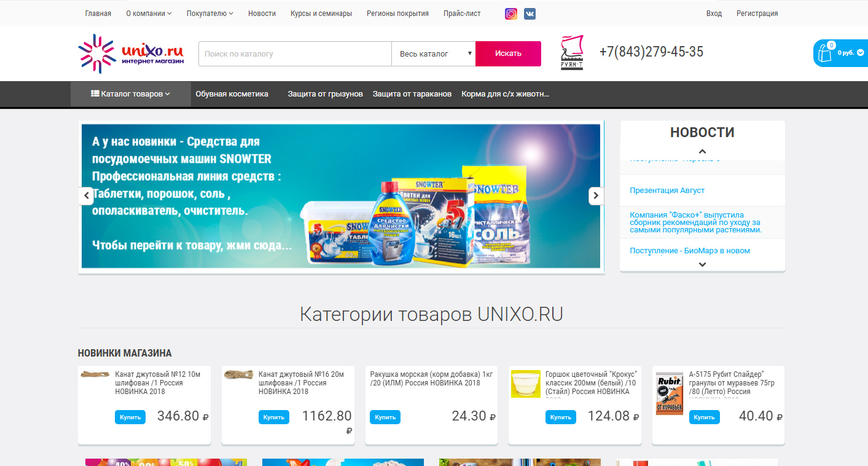Click the Искать search button
This screenshot has height=466, width=868.
[508, 53]
